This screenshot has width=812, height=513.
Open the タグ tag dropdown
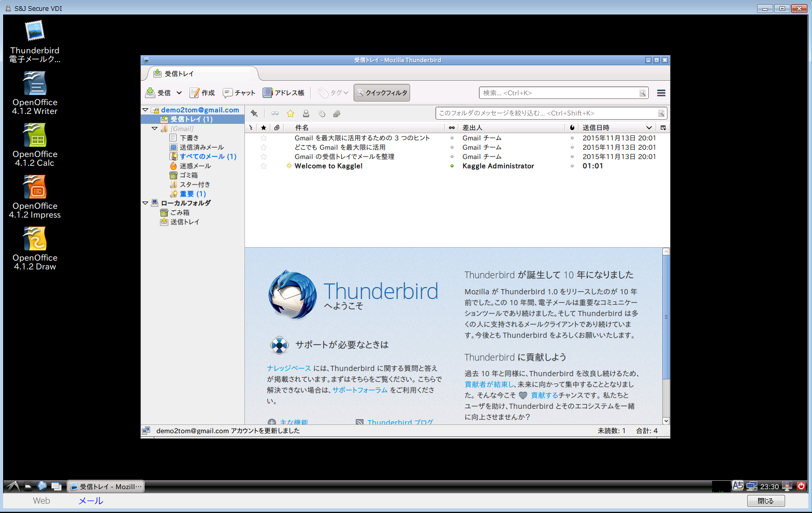(334, 93)
